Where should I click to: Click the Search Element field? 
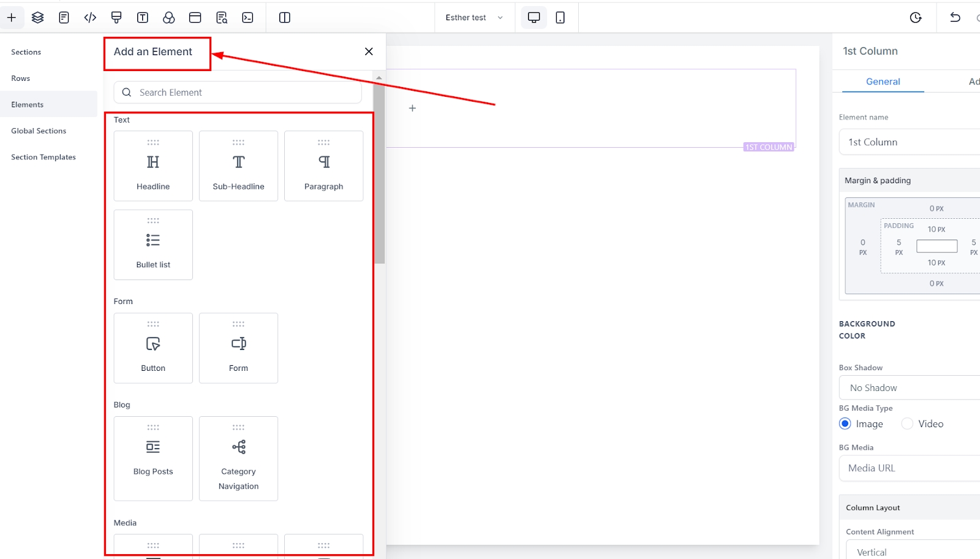pos(238,93)
